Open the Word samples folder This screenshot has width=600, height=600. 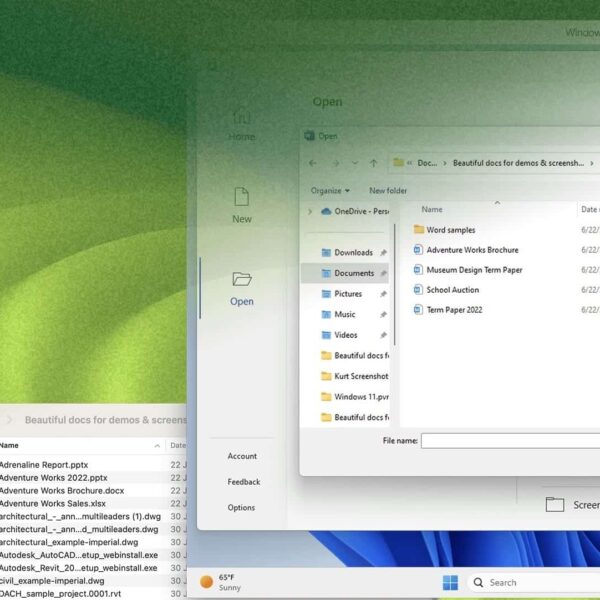(x=450, y=230)
